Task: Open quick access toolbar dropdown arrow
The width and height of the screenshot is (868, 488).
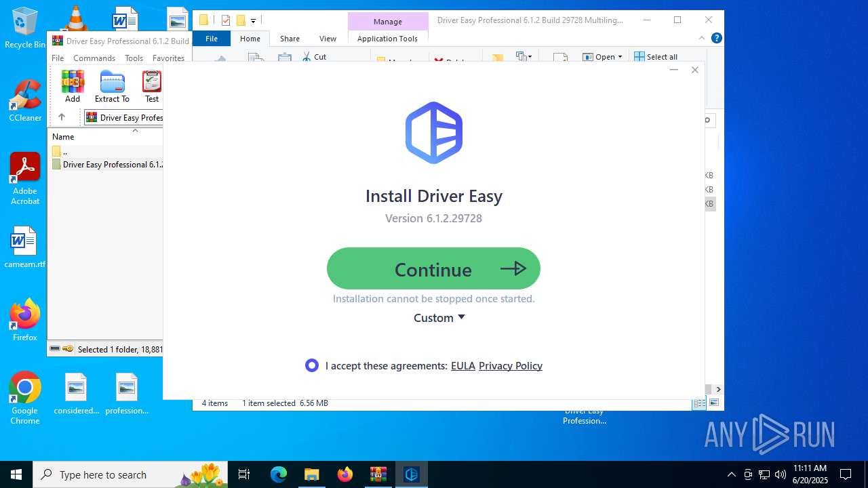Action: pos(253,21)
